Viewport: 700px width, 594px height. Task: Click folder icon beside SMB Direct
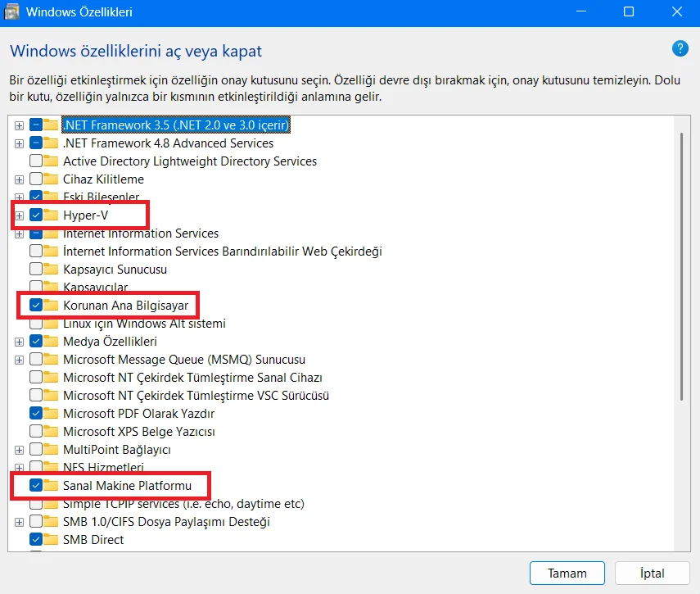point(51,540)
